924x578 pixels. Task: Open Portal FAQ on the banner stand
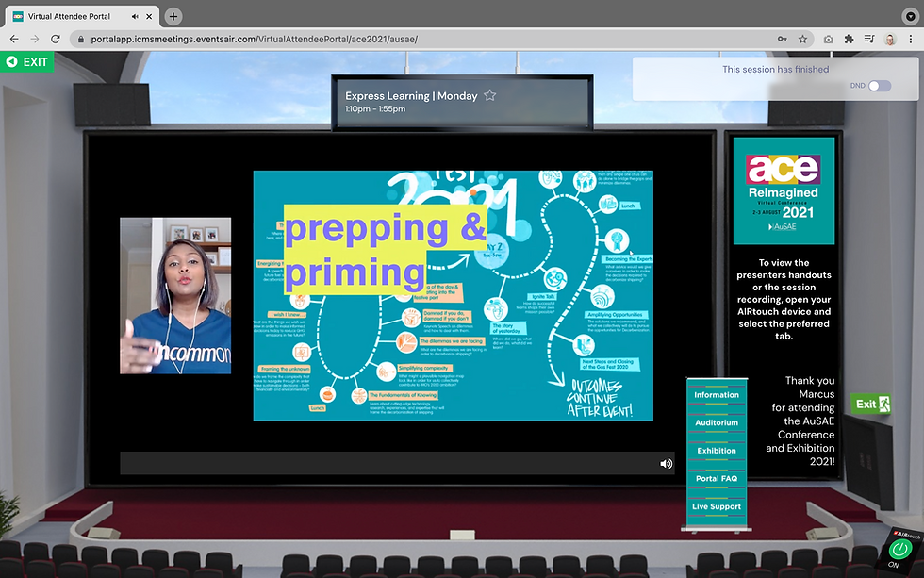point(717,478)
